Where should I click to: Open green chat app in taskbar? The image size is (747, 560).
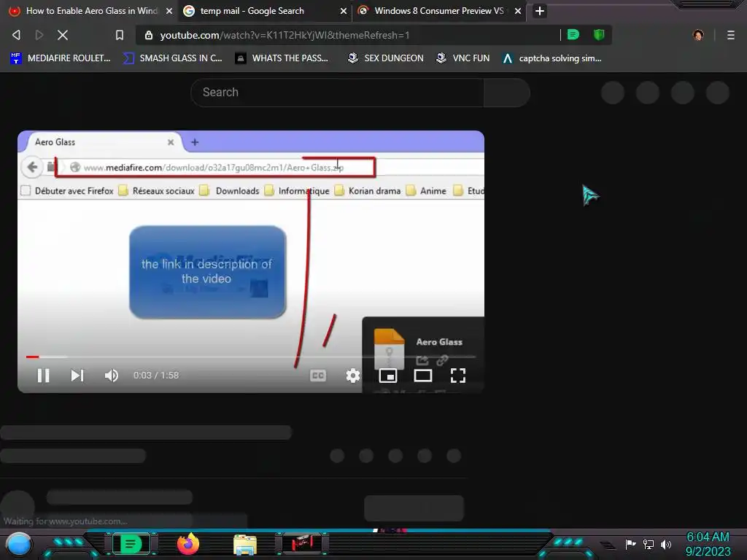(131, 544)
